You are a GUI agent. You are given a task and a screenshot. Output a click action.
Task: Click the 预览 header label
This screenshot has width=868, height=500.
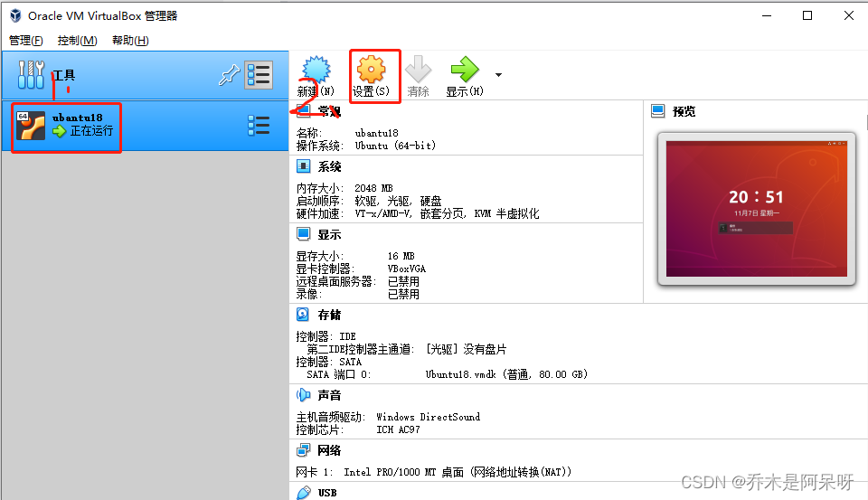pos(684,111)
